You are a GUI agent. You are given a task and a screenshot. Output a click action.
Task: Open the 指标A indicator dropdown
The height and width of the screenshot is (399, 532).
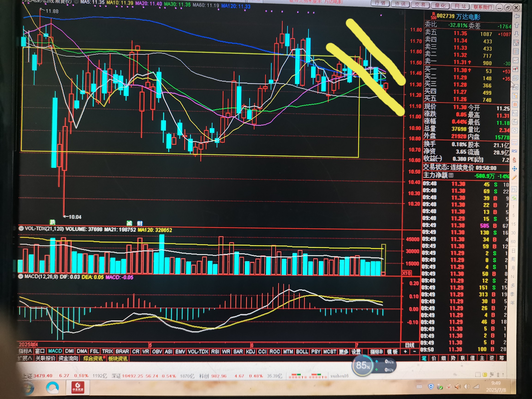(x=25, y=351)
